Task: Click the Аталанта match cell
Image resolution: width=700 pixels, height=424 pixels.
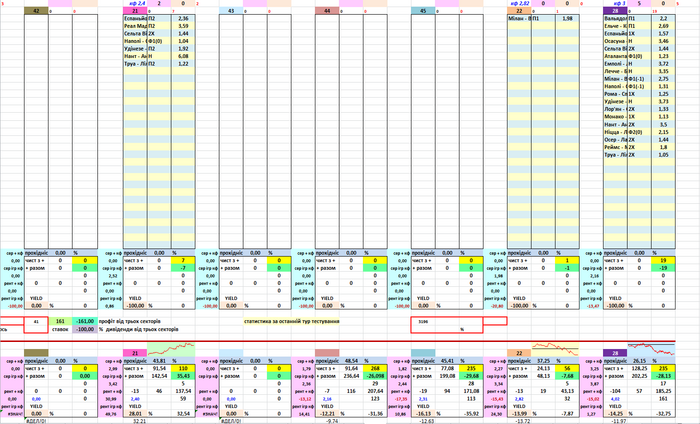Action: 615,57
